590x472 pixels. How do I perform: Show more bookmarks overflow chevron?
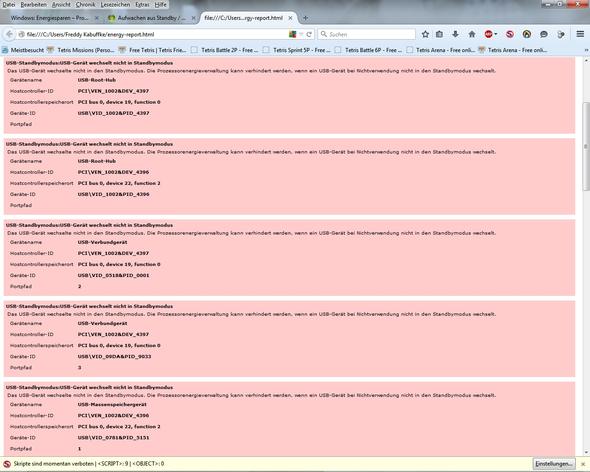[x=586, y=50]
